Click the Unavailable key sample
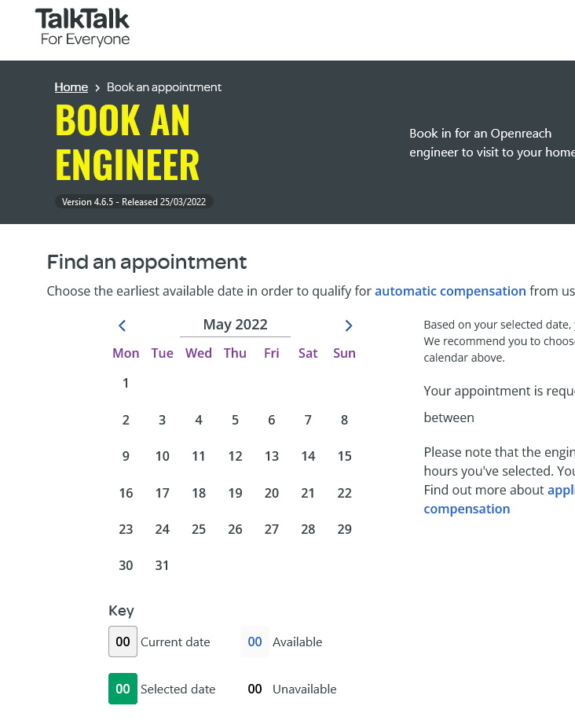 click(255, 689)
